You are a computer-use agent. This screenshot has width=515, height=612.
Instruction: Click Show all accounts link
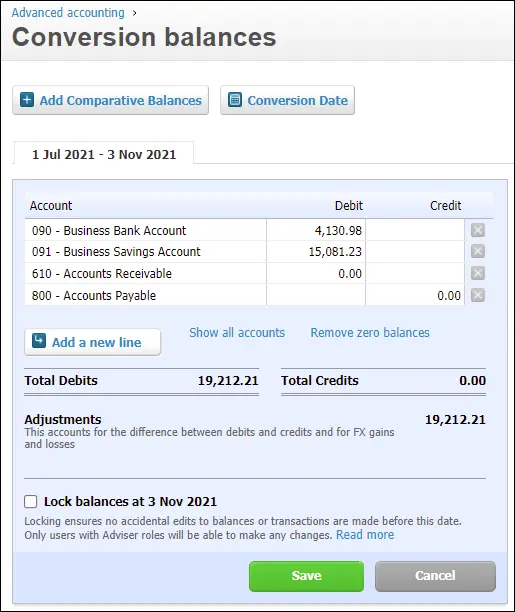237,333
